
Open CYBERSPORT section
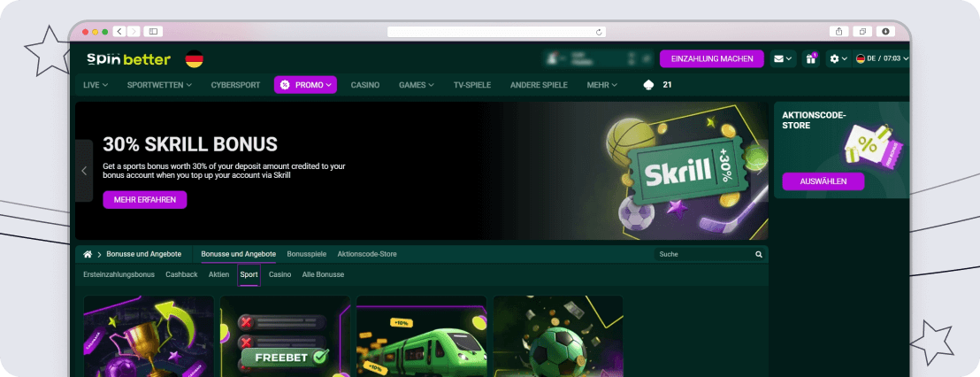[235, 85]
